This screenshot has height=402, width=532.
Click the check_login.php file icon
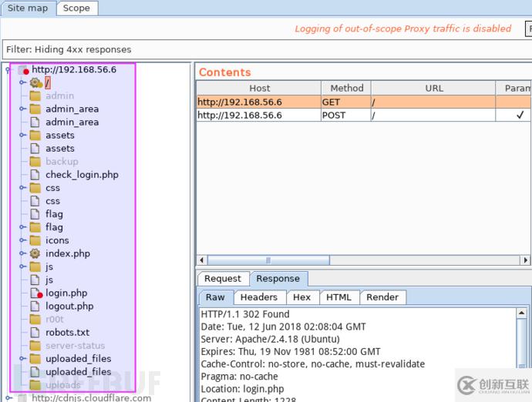click(35, 175)
